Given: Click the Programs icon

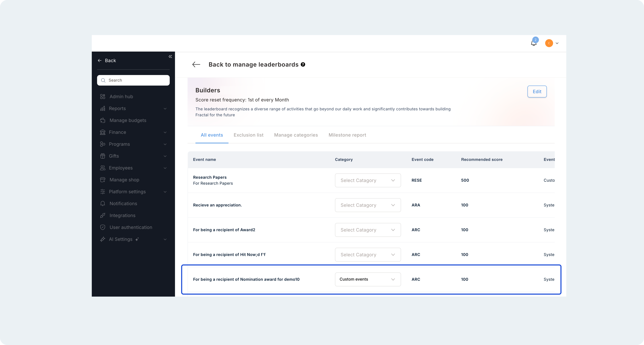Looking at the screenshot, I should pos(103,144).
